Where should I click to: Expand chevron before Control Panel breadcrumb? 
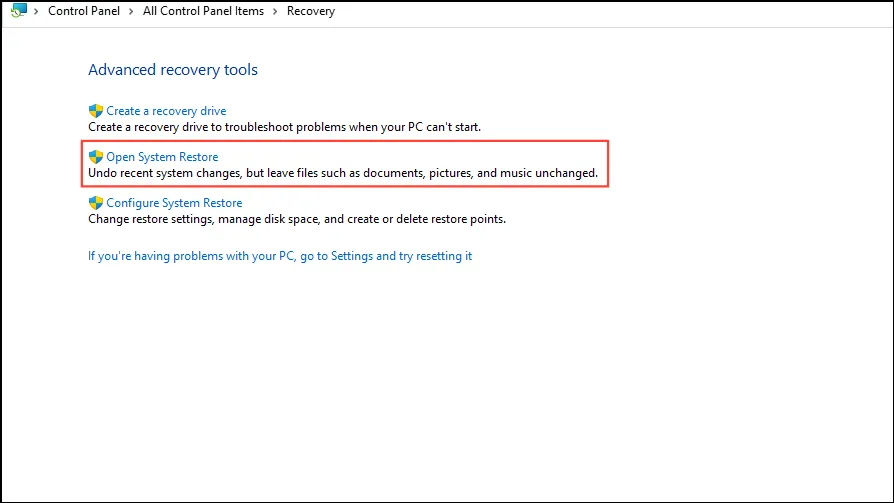(x=37, y=12)
